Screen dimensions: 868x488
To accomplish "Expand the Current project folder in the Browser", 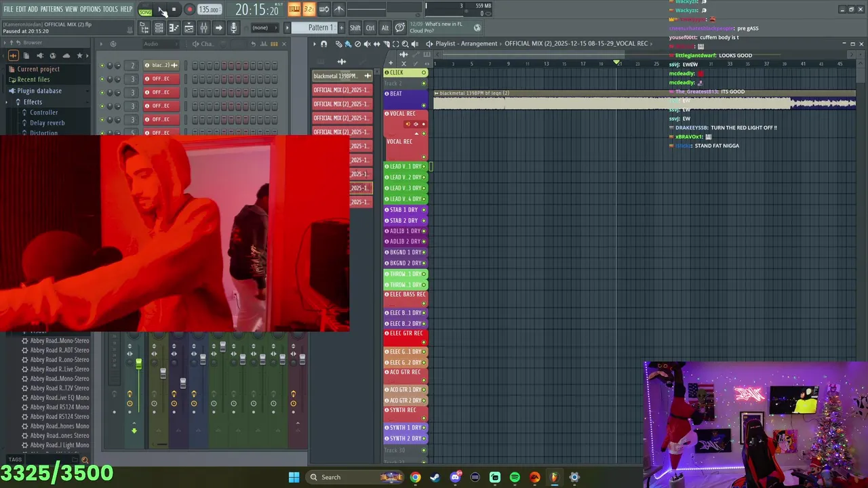I will point(38,68).
